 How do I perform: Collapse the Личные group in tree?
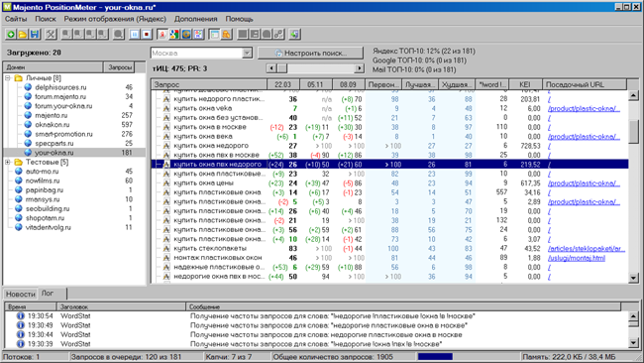tap(8, 78)
